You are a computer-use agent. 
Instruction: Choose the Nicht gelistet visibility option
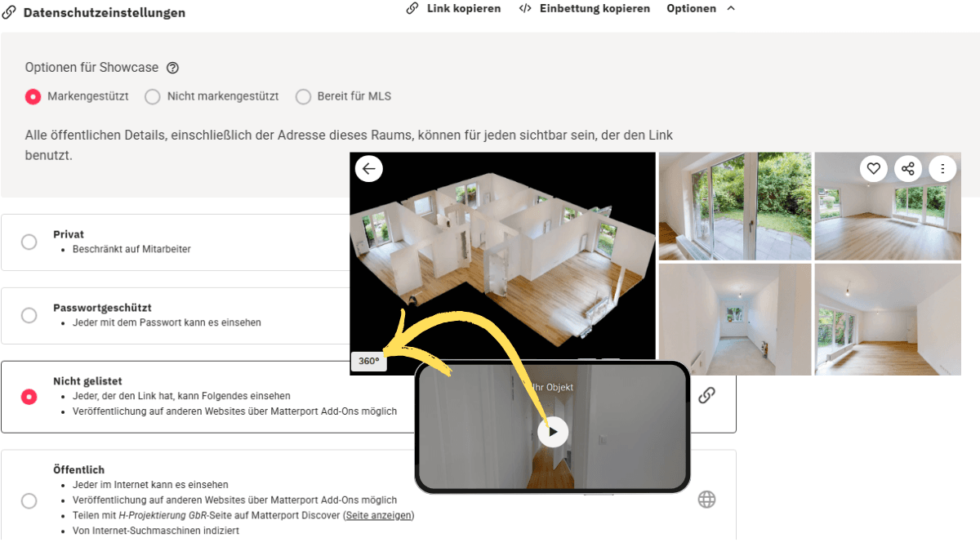click(x=29, y=397)
